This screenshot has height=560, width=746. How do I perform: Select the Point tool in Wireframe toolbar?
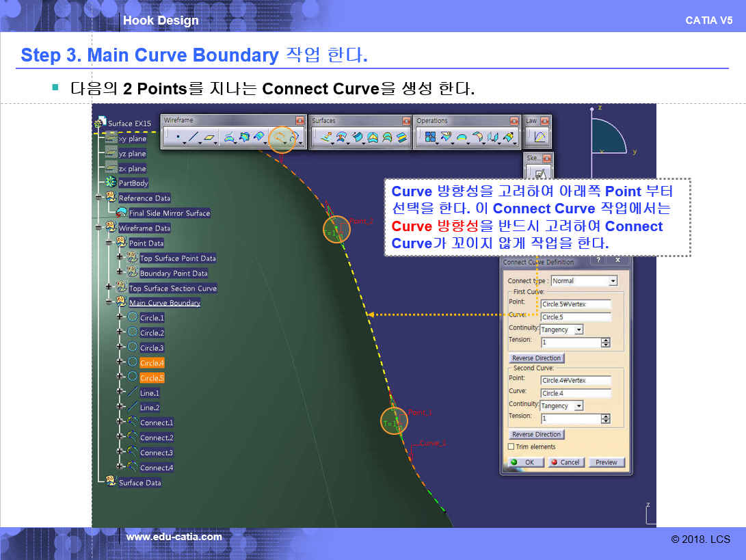click(x=178, y=137)
